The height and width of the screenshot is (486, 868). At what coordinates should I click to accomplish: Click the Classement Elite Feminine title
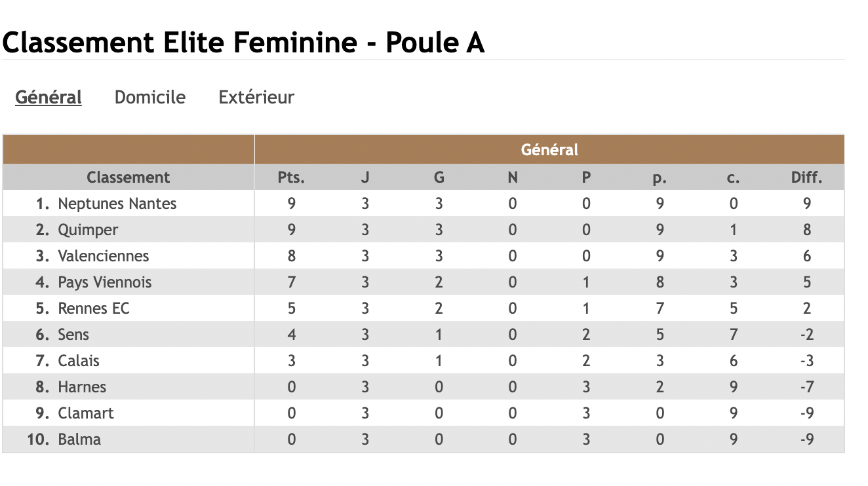(x=243, y=43)
